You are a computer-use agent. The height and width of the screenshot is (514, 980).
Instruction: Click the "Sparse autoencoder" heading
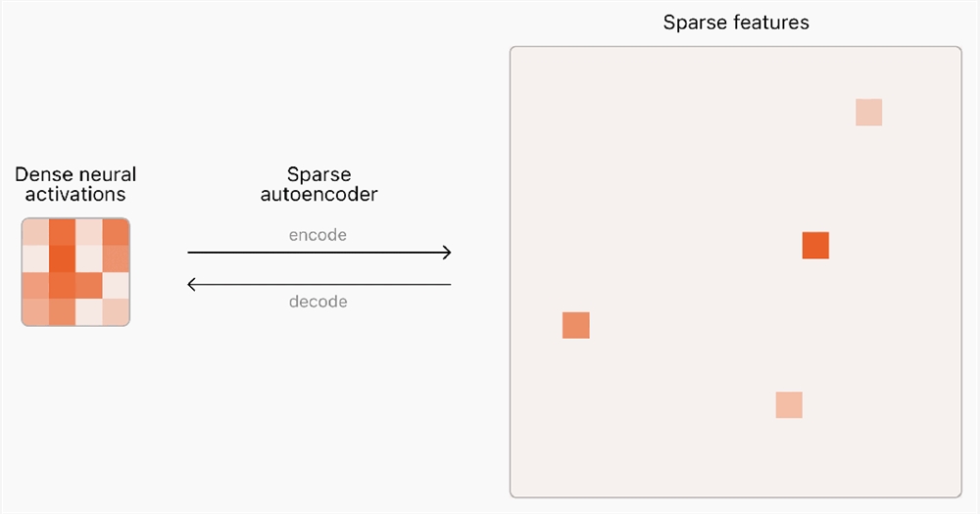(318, 184)
